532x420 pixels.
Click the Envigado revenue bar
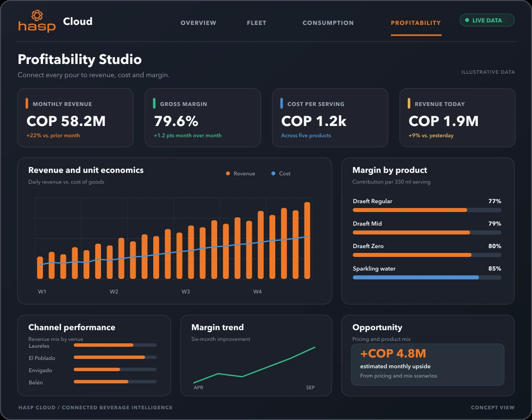point(115,369)
